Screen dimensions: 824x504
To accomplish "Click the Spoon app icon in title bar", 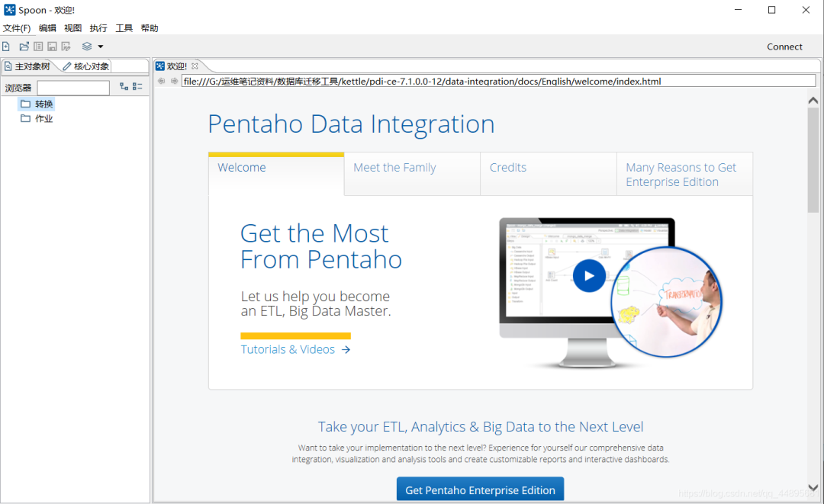I will pos(9,10).
